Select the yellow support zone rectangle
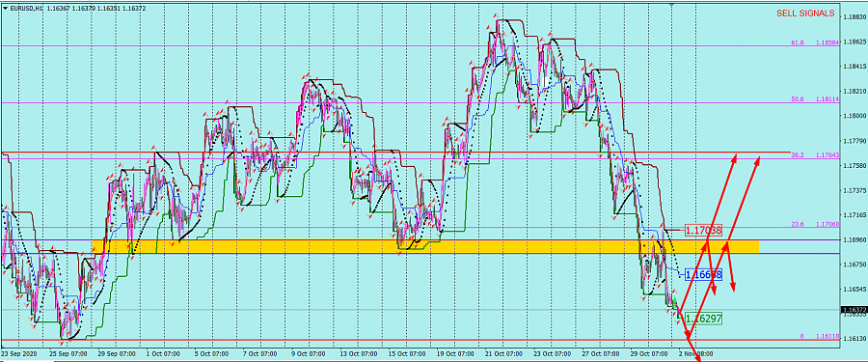The height and width of the screenshot is (362, 868). pyautogui.click(x=425, y=247)
